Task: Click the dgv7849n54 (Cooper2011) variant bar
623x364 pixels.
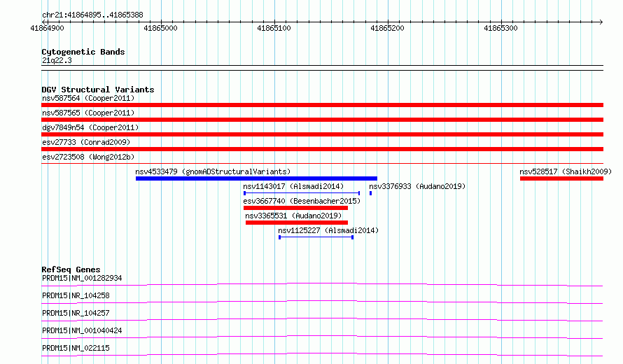Action: pos(322,134)
